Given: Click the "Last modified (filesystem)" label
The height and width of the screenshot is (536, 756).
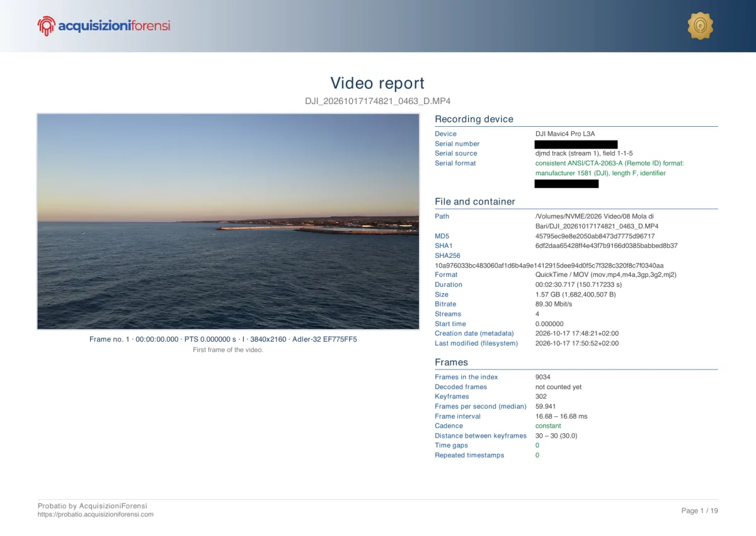Looking at the screenshot, I should tap(476, 344).
